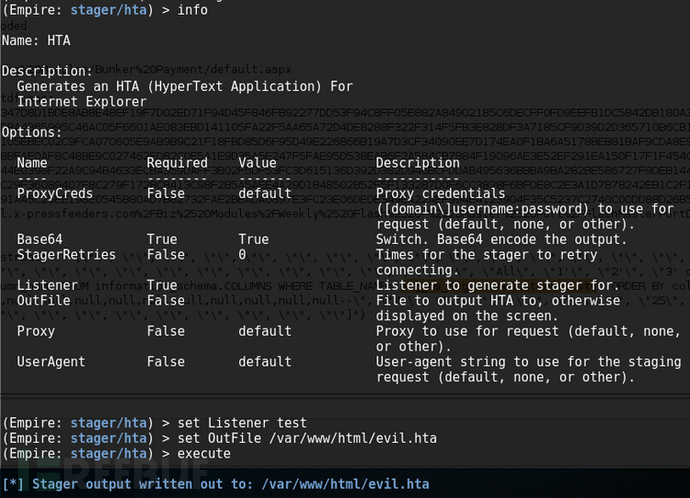The height and width of the screenshot is (498, 690).
Task: Click the 'Internet Explorer' description line
Action: point(82,101)
